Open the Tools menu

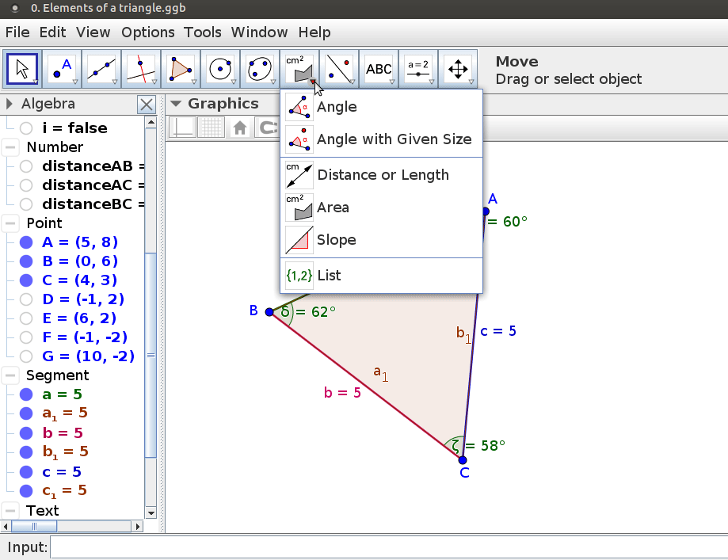(203, 32)
